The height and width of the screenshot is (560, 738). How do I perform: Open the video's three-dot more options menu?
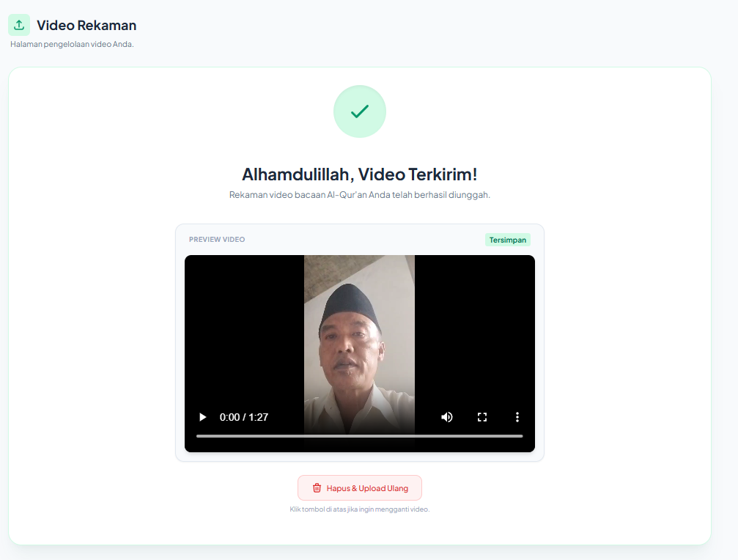coord(517,417)
